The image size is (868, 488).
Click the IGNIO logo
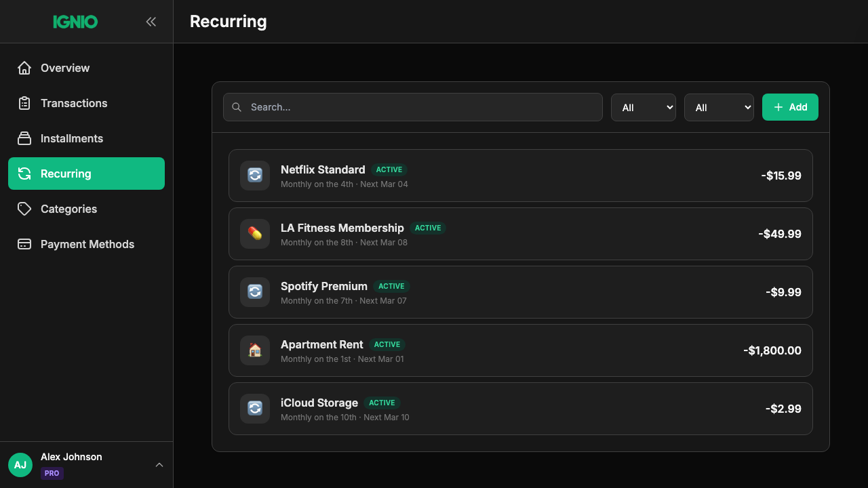point(75,22)
